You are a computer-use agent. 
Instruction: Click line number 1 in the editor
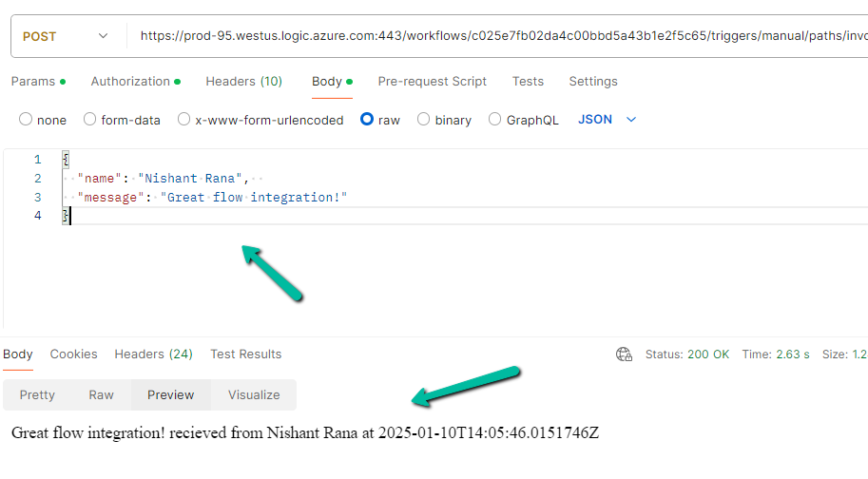coord(38,160)
